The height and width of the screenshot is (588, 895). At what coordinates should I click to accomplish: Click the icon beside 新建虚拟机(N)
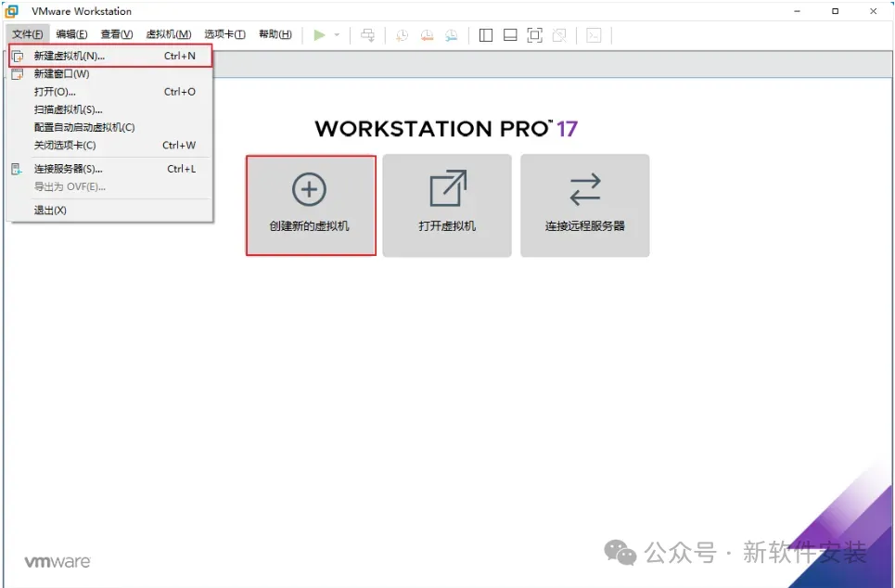(x=18, y=56)
